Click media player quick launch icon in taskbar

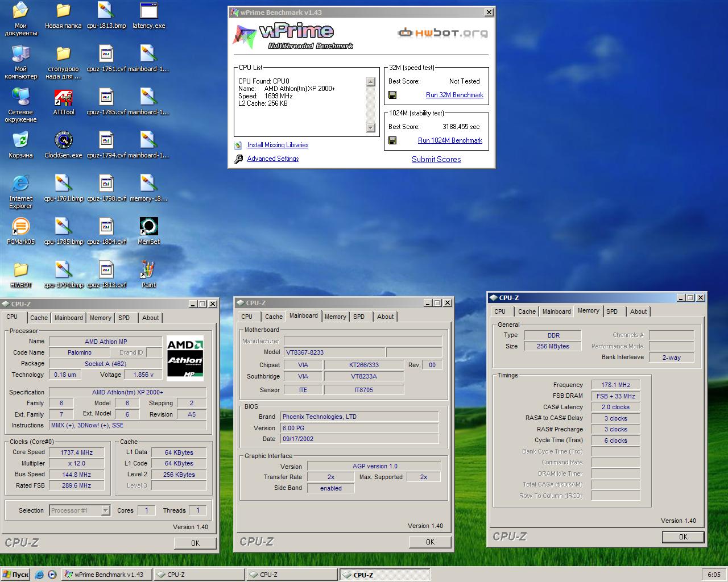[52, 575]
